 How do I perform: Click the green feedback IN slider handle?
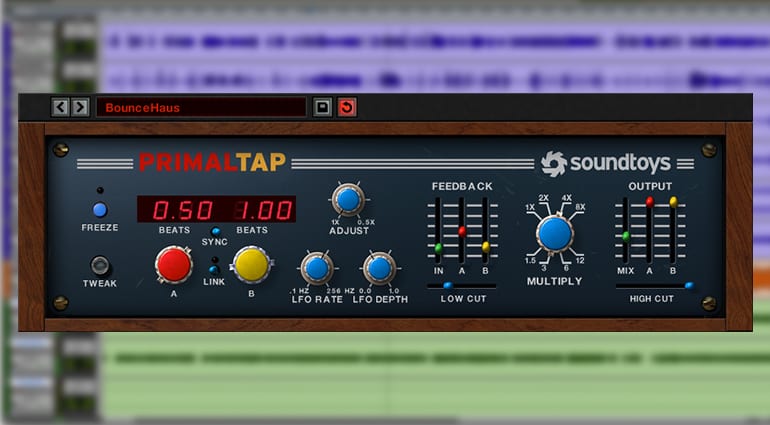tap(438, 248)
